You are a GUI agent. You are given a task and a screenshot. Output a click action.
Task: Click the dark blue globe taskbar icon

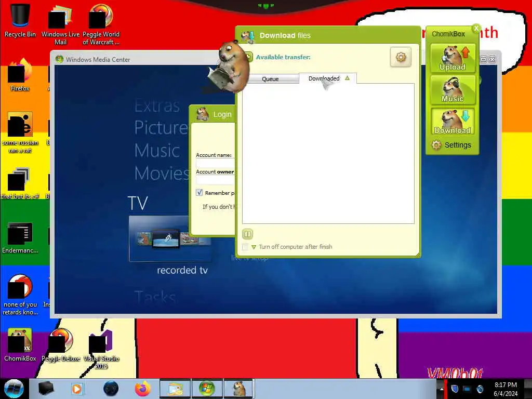(111, 389)
